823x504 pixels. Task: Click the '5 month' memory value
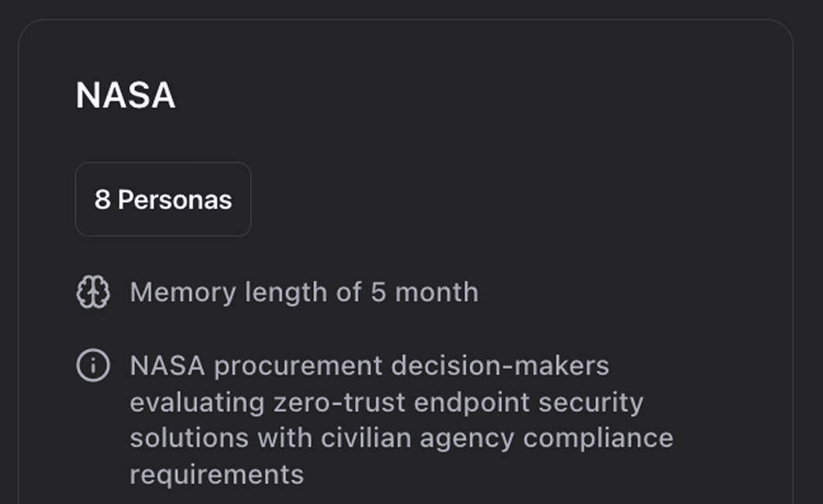point(424,293)
